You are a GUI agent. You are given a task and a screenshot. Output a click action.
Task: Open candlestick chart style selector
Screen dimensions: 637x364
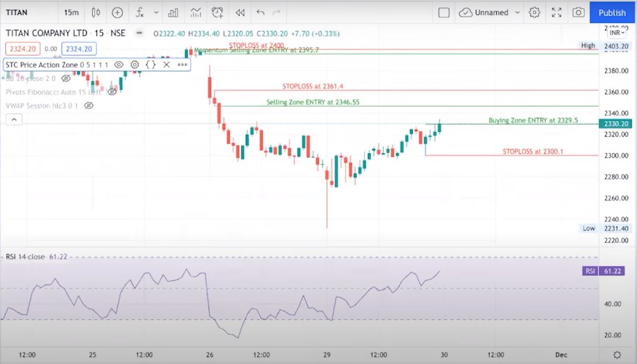coord(95,12)
